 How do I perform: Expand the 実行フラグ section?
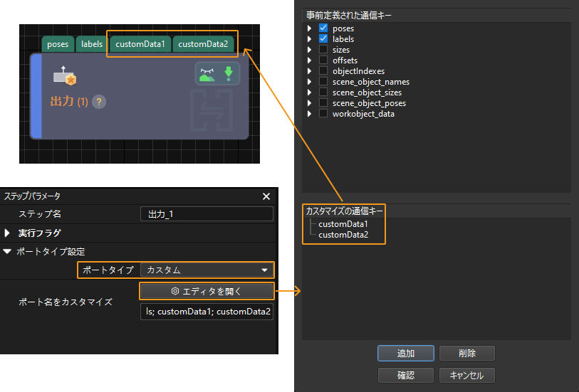(8, 233)
